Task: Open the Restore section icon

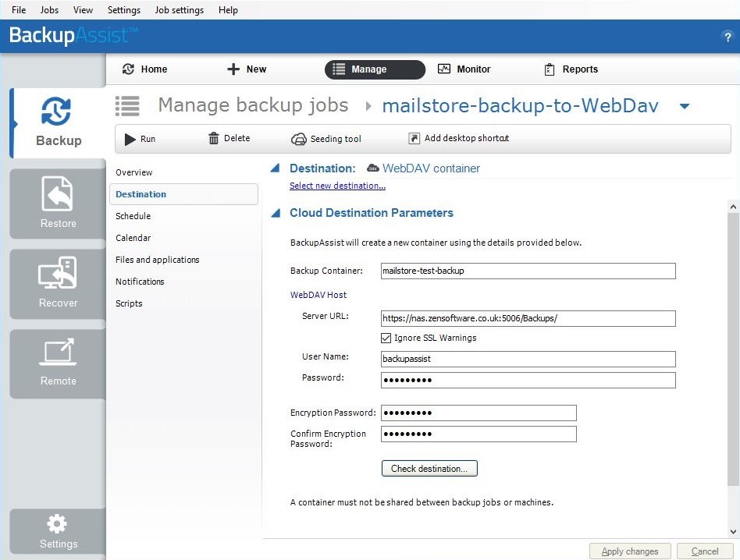Action: [58, 195]
